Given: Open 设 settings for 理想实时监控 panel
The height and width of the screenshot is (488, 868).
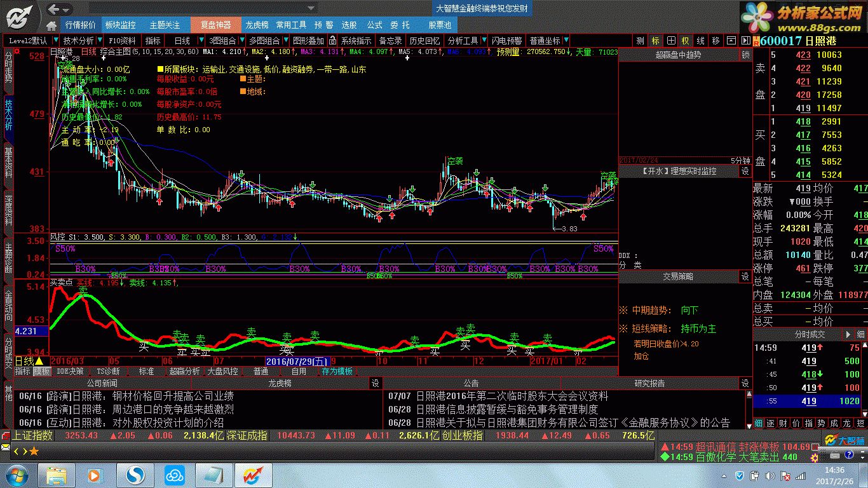Looking at the screenshot, I should (x=745, y=172).
